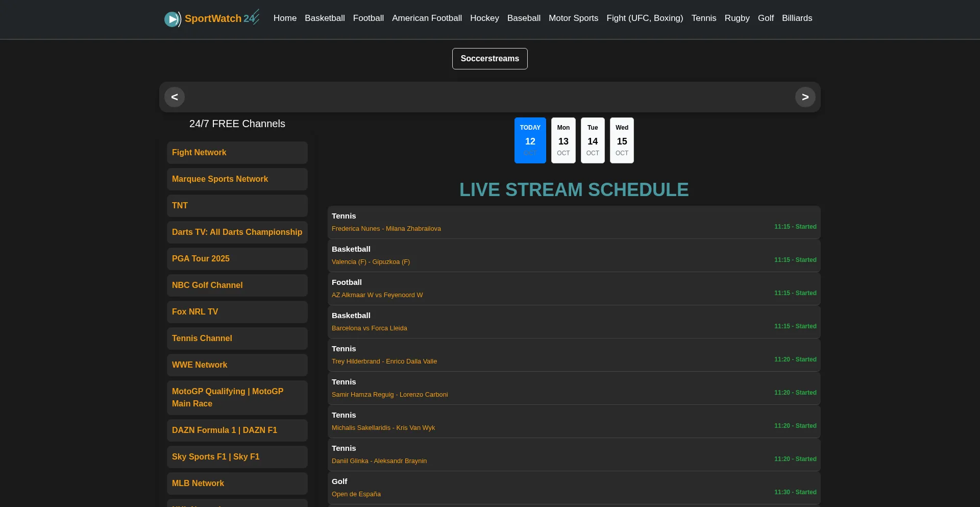Image resolution: width=980 pixels, height=507 pixels.
Task: Choose the Tue 14 Oct date
Action: [x=592, y=140]
